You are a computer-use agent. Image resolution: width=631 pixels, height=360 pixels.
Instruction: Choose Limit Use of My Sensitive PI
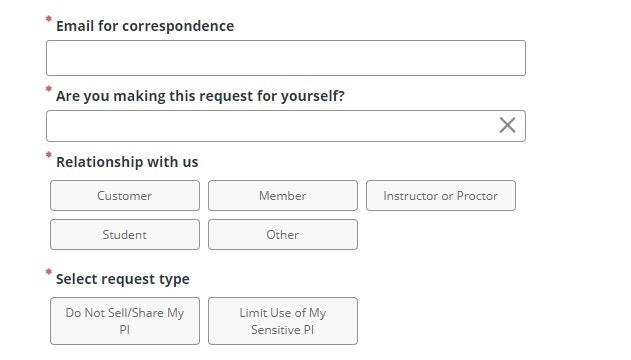tap(283, 321)
